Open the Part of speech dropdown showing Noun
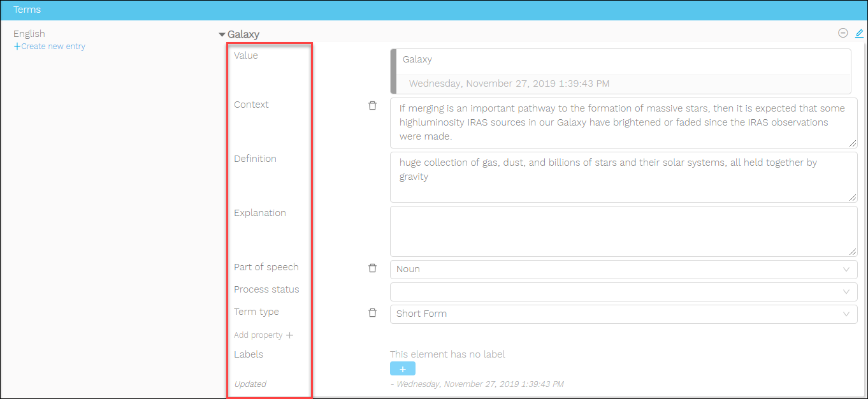 [x=623, y=269]
